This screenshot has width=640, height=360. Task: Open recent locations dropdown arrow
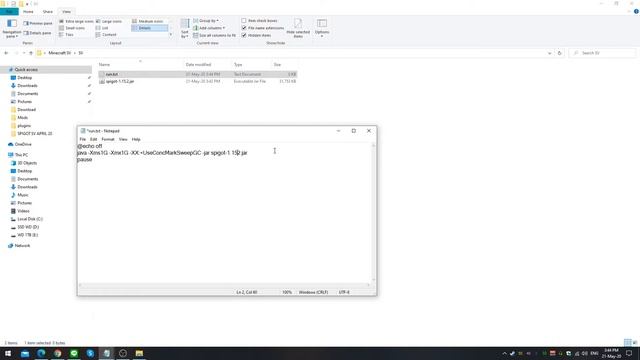click(x=24, y=53)
